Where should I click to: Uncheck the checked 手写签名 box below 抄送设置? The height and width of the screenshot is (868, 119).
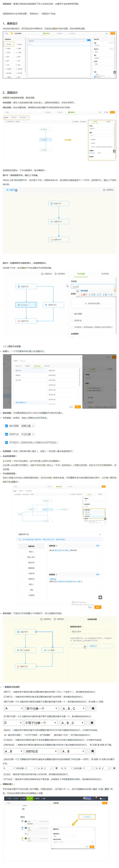pyautogui.click(x=6, y=442)
